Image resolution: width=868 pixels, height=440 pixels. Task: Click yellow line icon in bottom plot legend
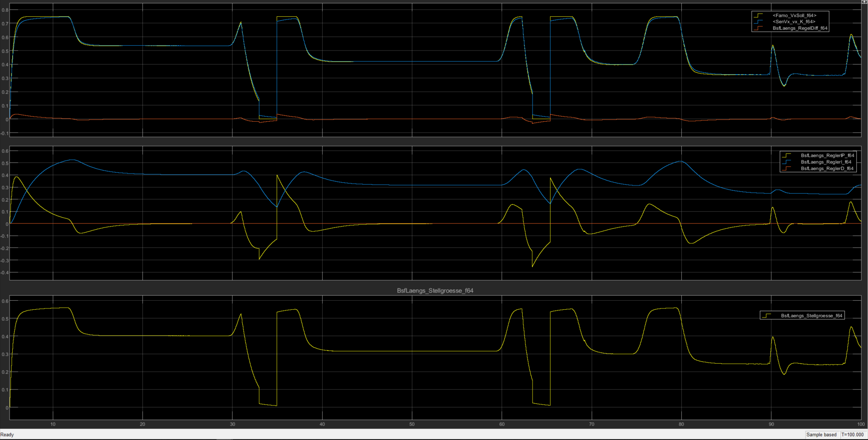coord(767,316)
